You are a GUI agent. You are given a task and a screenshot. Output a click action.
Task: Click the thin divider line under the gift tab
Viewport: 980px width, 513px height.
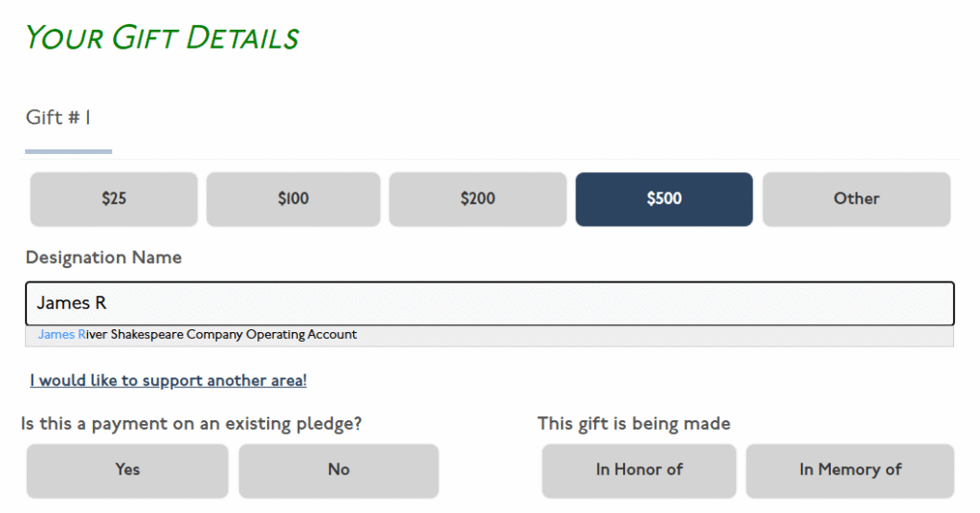[536, 159]
